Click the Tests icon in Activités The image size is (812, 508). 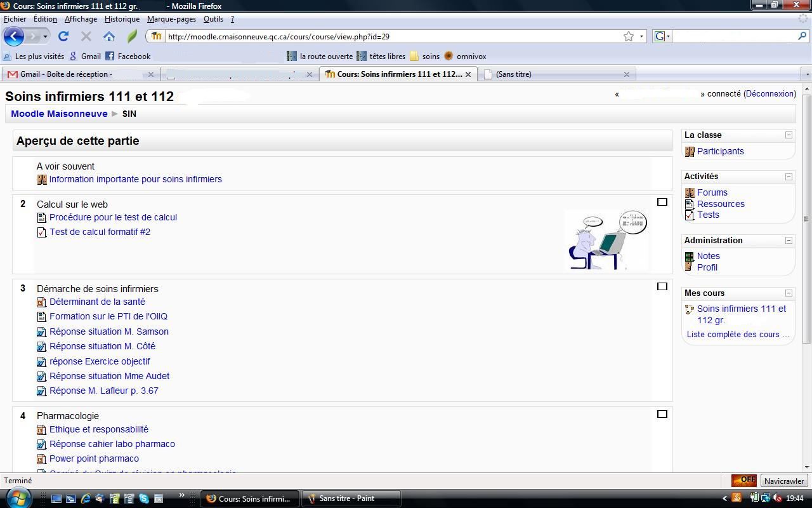coord(690,215)
